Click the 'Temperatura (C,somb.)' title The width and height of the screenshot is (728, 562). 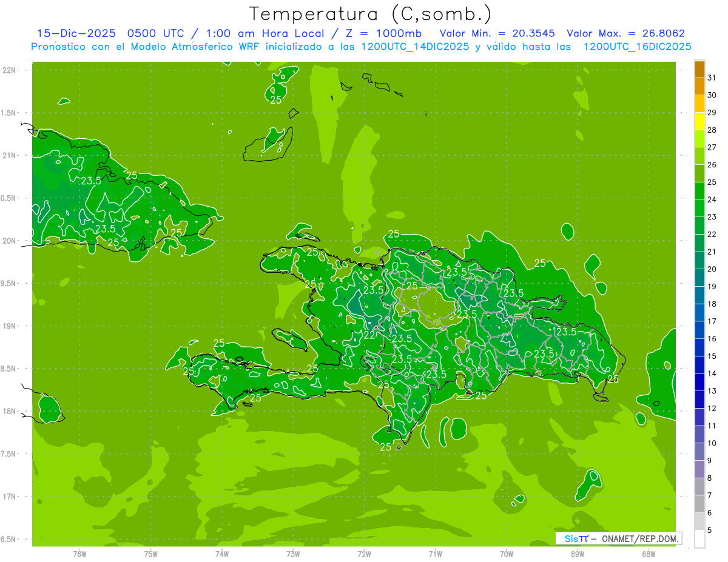[x=370, y=14]
